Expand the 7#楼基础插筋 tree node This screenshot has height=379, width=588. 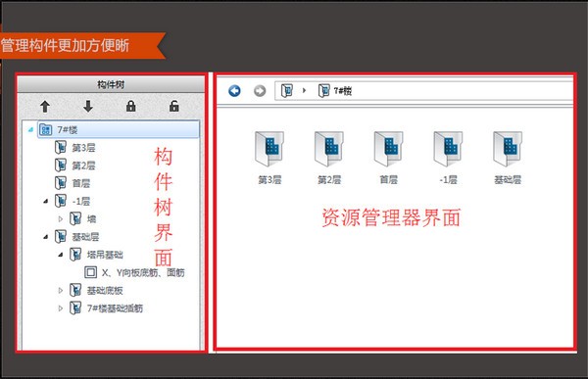pos(61,308)
